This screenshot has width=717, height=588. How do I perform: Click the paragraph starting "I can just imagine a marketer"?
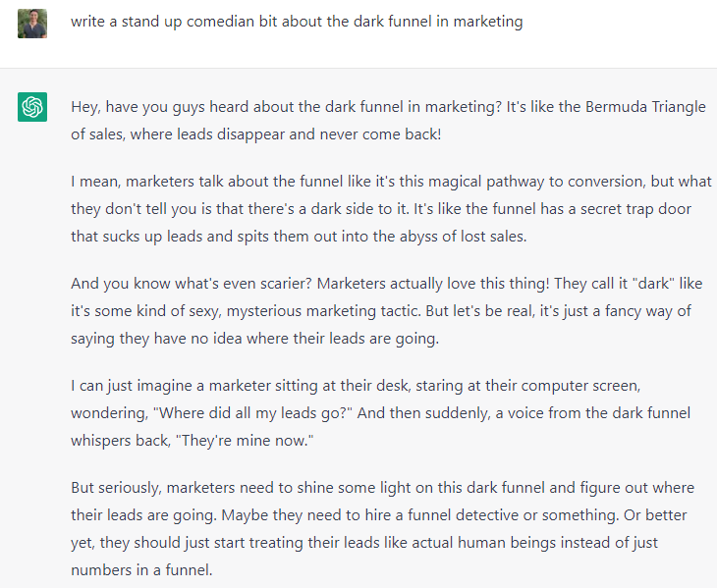[380, 413]
